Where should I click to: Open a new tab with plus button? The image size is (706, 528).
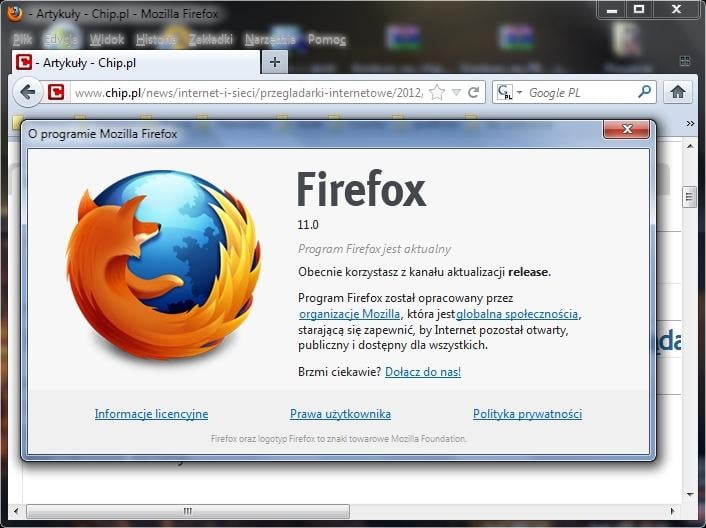click(x=275, y=62)
